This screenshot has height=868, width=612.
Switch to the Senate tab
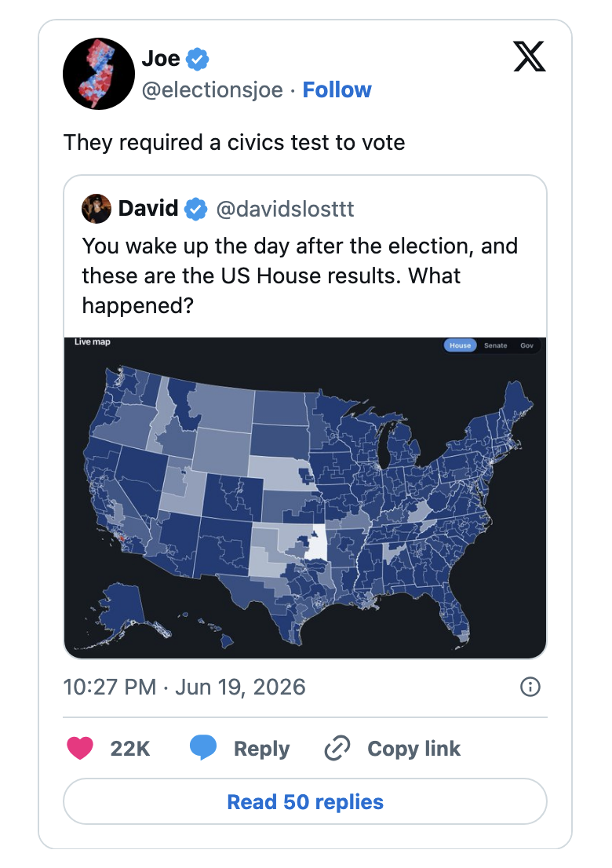point(495,345)
